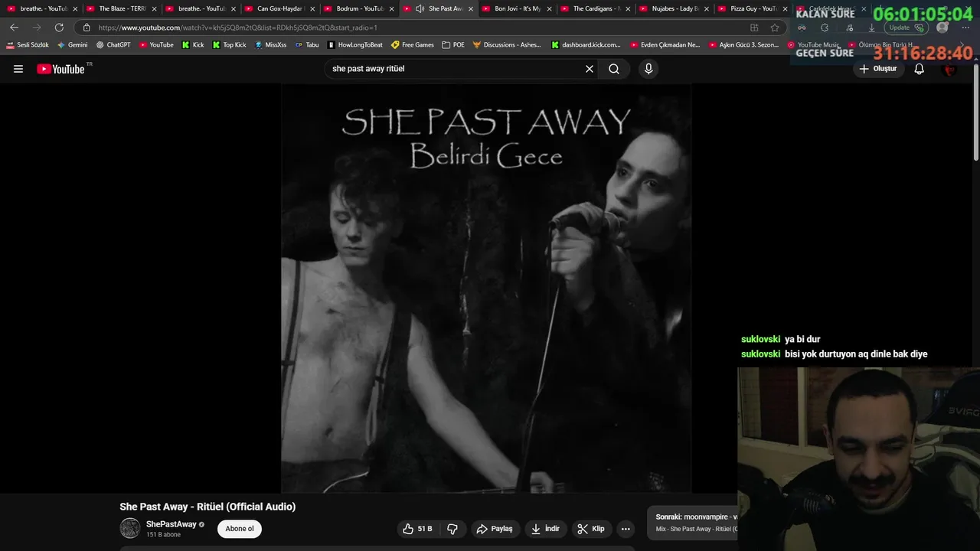Close the Bodrum tab
The height and width of the screenshot is (551, 980).
(x=392, y=8)
